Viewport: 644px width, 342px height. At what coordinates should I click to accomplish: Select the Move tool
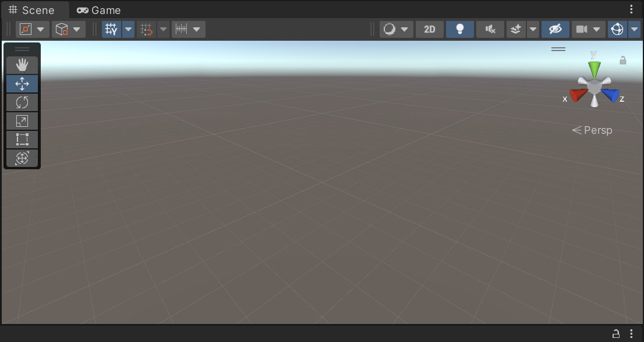(x=22, y=84)
